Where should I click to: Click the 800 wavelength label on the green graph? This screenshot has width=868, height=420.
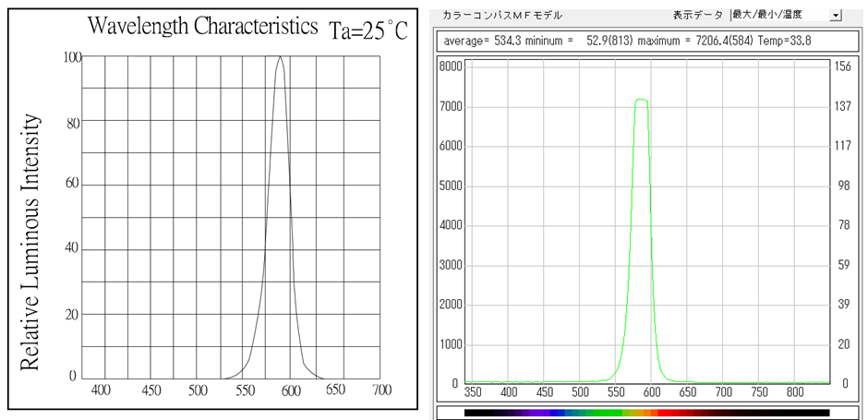pyautogui.click(x=794, y=392)
